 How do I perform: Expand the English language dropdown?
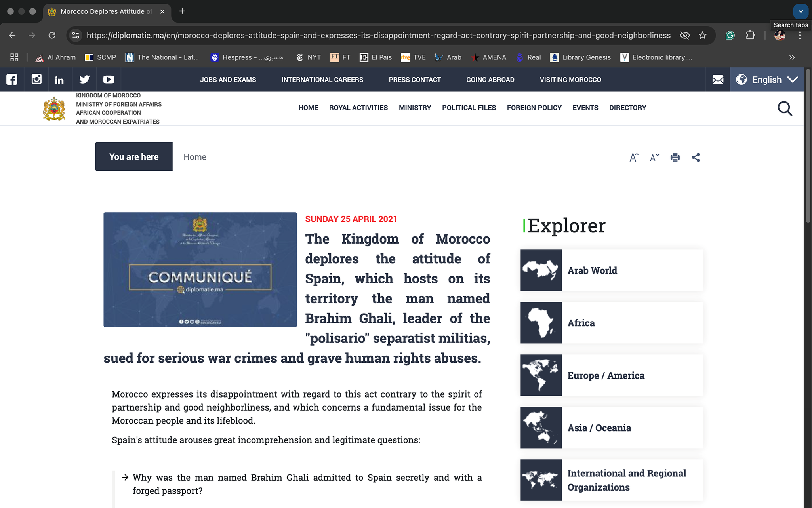pyautogui.click(x=767, y=80)
